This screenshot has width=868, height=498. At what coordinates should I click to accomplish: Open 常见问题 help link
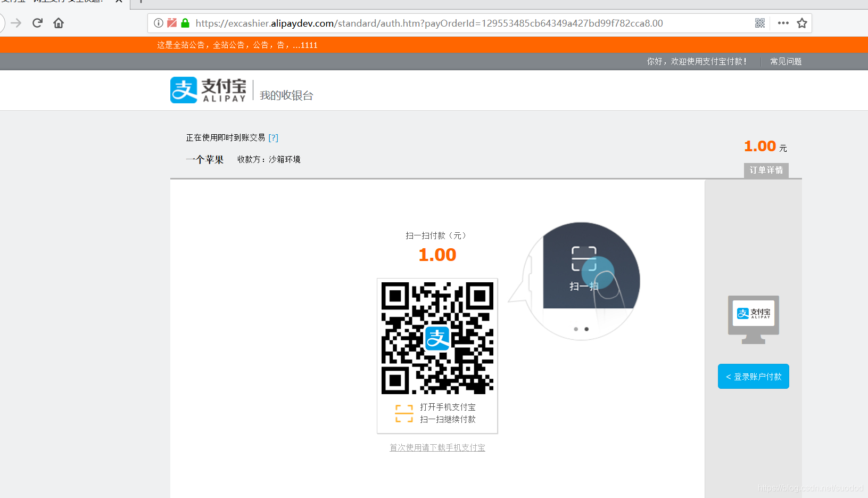point(786,61)
